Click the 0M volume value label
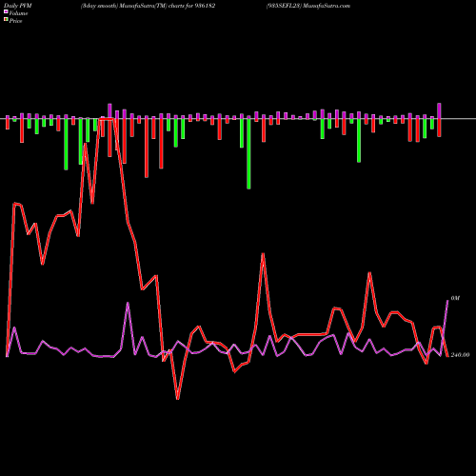The height and width of the screenshot is (476, 476). click(x=455, y=298)
